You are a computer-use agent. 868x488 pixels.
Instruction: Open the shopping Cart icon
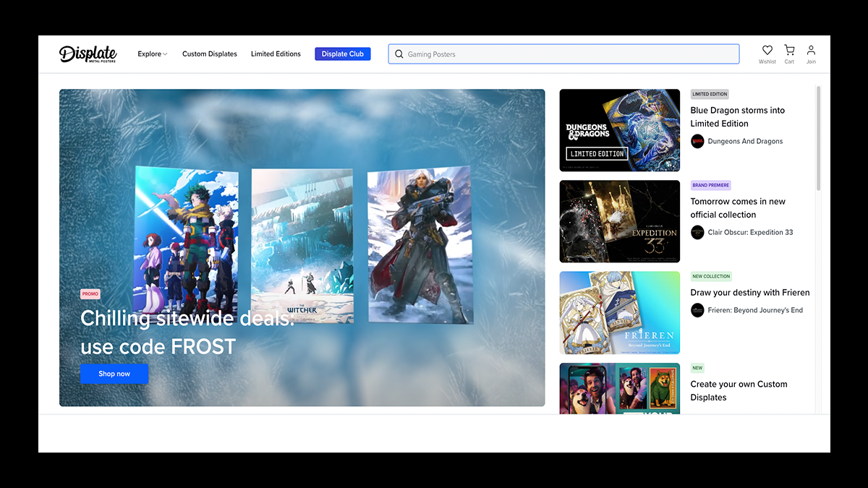tap(789, 51)
